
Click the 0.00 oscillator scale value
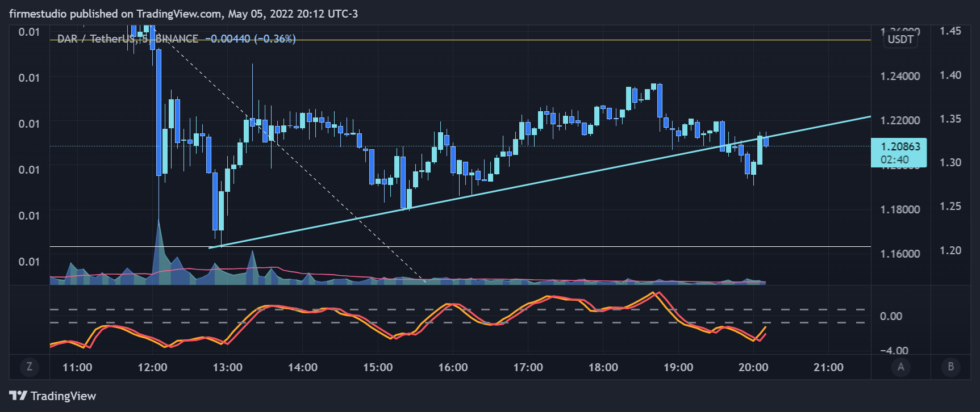click(891, 316)
